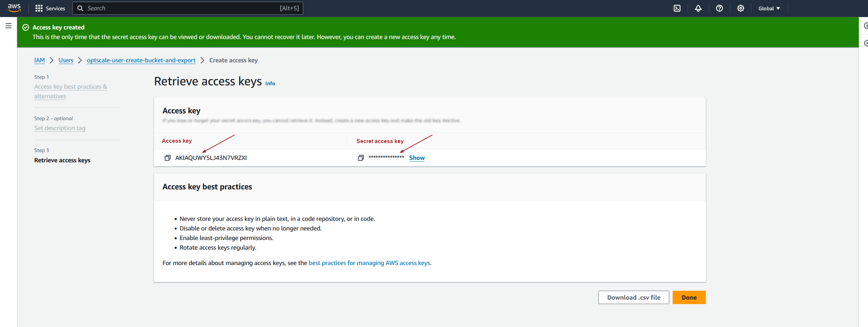Open Step 1 Access key best practices link
The height and width of the screenshot is (327, 868).
[x=70, y=91]
